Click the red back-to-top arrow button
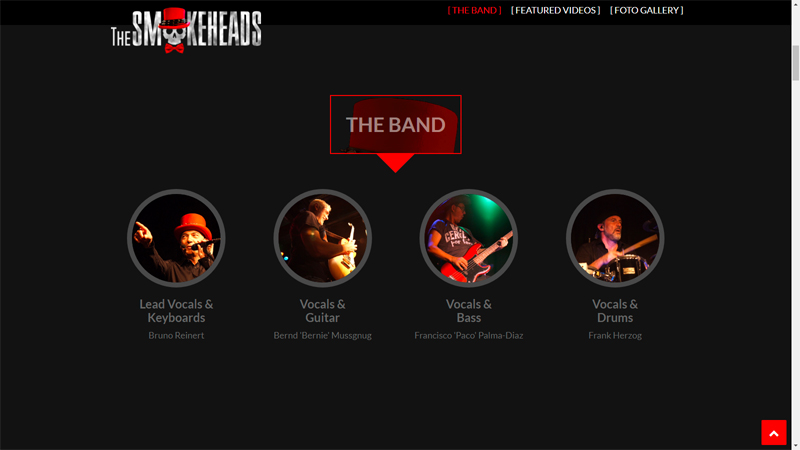The height and width of the screenshot is (450, 800). point(773,433)
